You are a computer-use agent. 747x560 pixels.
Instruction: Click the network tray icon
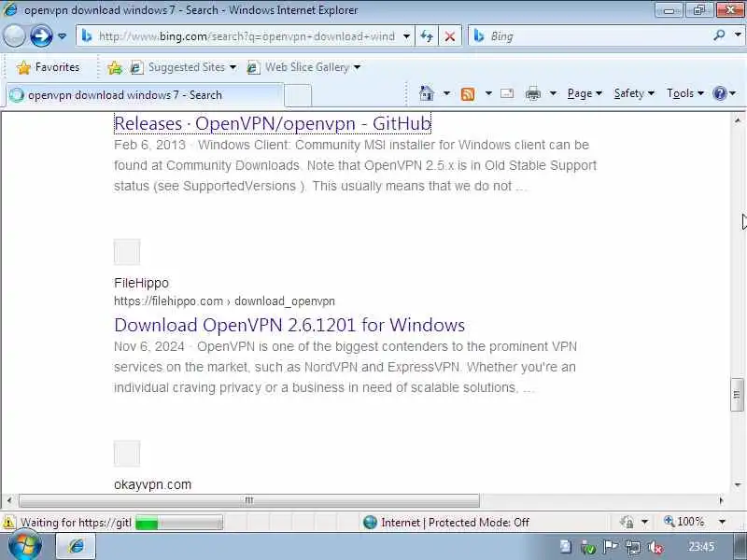(633, 547)
